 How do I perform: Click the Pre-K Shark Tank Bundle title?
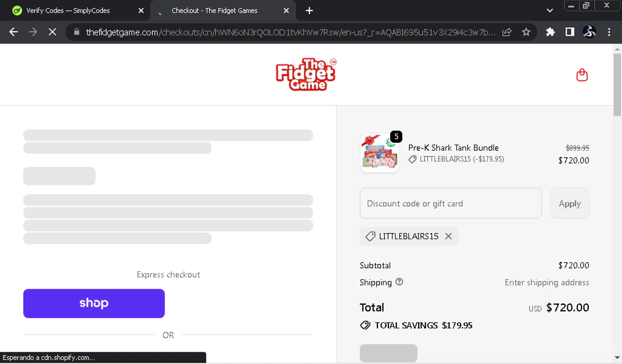(453, 148)
